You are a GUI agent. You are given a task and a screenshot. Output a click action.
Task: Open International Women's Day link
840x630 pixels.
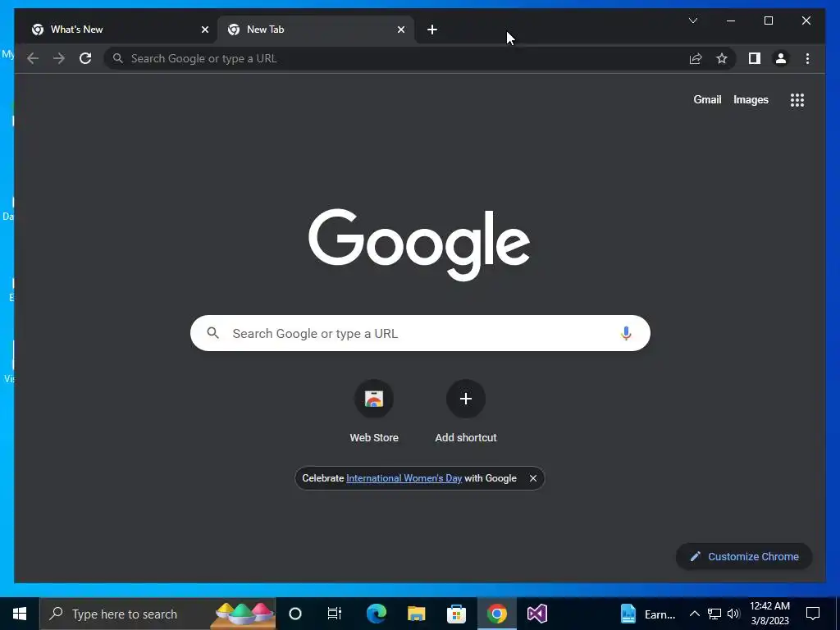pos(404,478)
